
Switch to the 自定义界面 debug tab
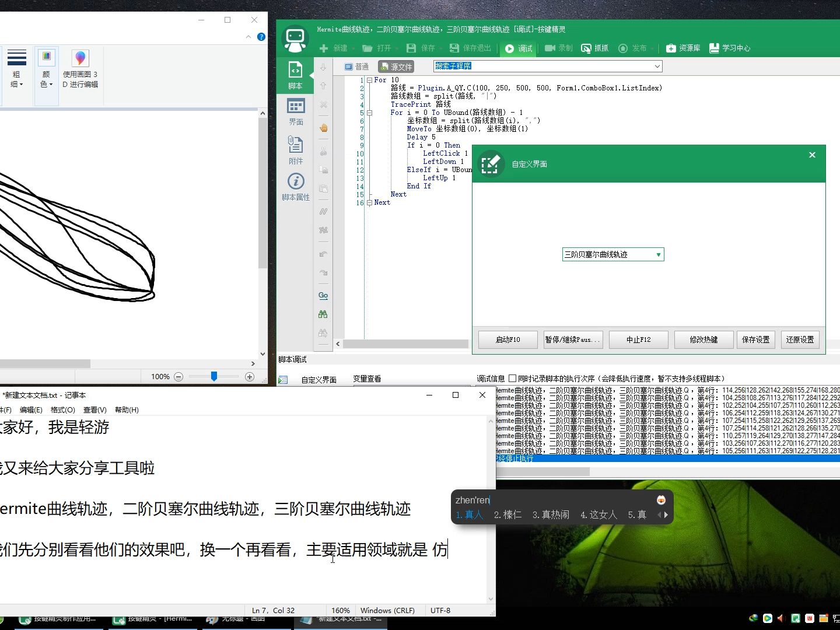click(x=318, y=380)
